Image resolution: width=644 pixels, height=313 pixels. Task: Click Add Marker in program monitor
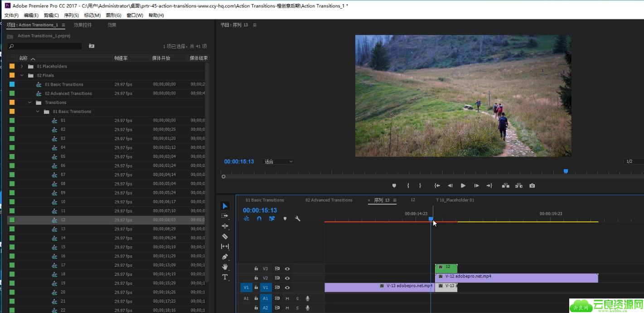[394, 186]
